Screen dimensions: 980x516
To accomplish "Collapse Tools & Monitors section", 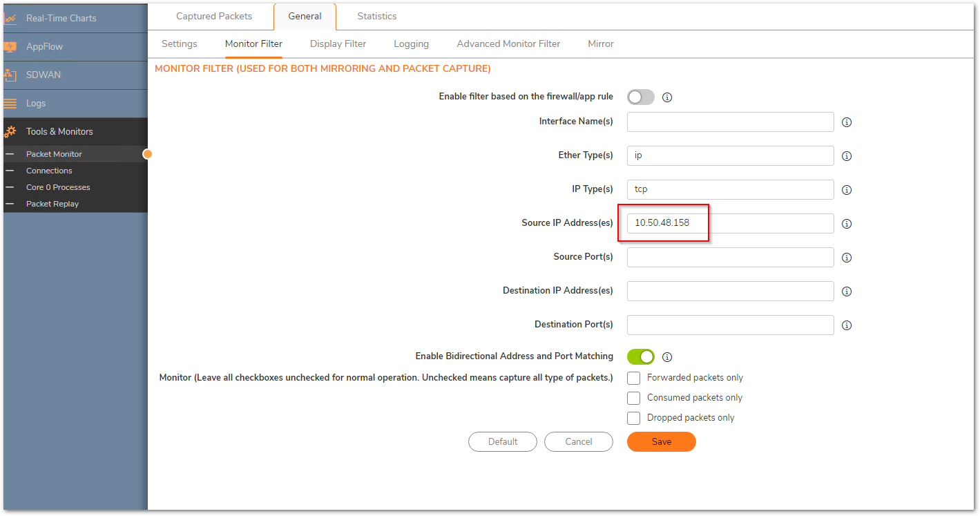I will [75, 131].
